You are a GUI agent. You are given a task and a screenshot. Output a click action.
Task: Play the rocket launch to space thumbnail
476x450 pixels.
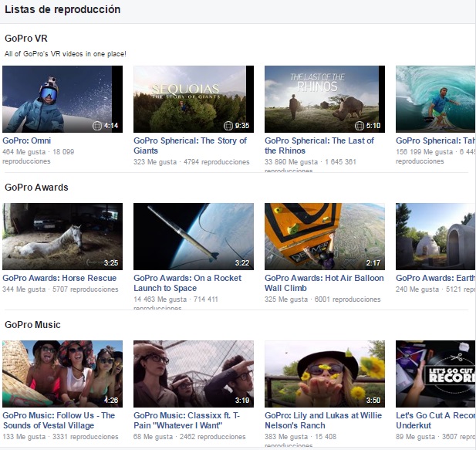tap(193, 236)
